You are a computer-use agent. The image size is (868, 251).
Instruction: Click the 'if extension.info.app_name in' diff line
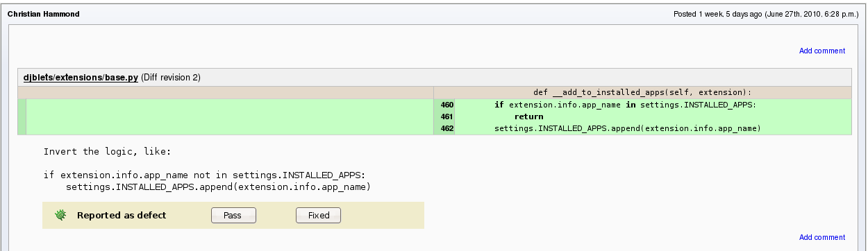625,105
